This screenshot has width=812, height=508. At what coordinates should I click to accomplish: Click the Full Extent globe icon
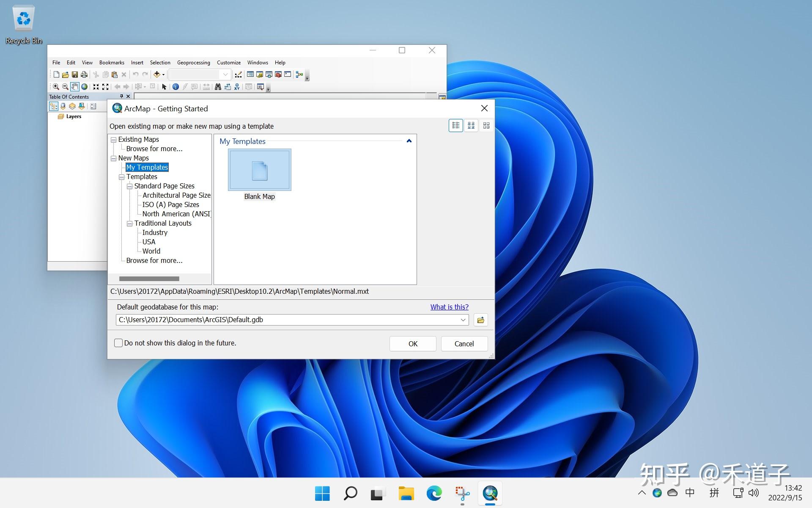tap(84, 87)
